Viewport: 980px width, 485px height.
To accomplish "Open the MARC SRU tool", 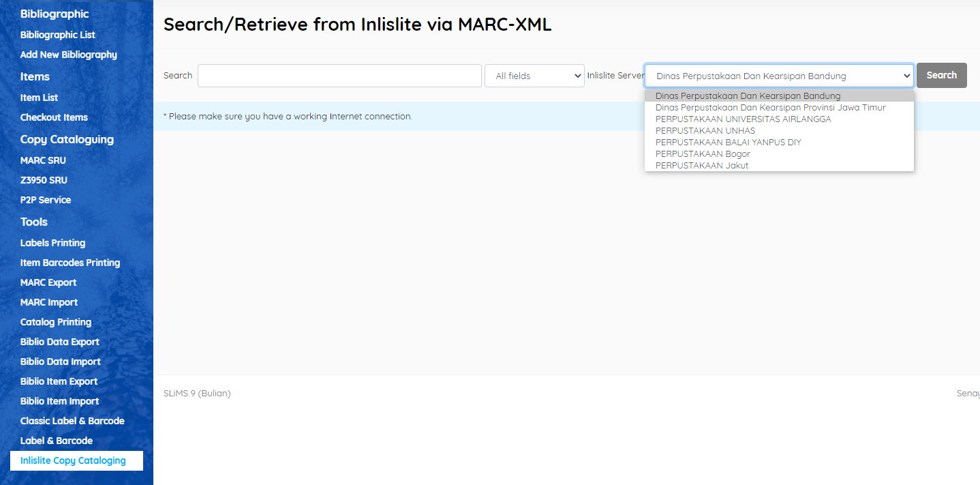I will pyautogui.click(x=42, y=160).
